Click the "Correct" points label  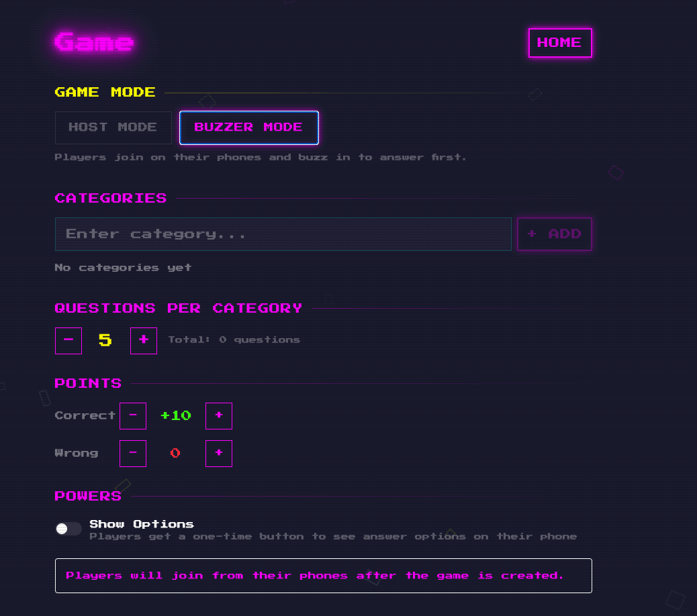coord(85,416)
